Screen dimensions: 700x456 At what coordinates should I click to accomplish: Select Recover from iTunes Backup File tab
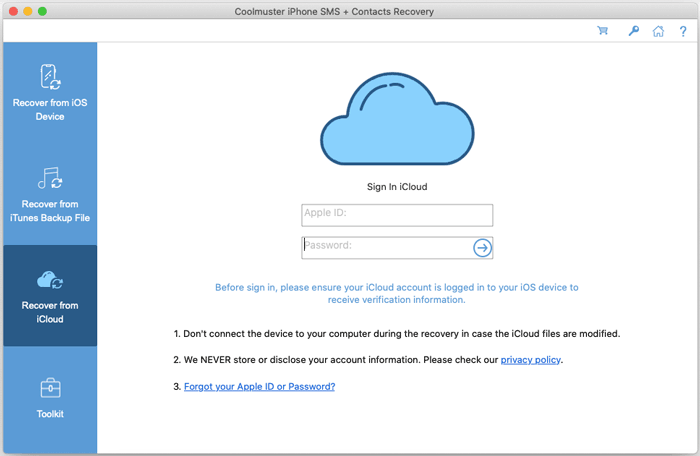coord(50,194)
